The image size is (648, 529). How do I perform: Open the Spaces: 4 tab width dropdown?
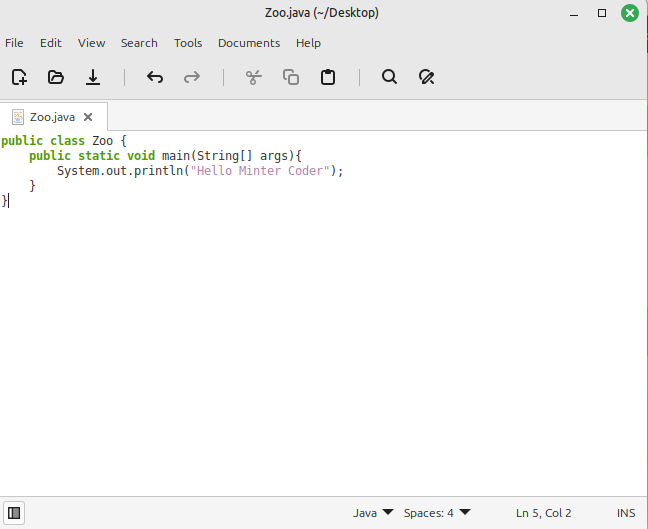click(x=437, y=513)
